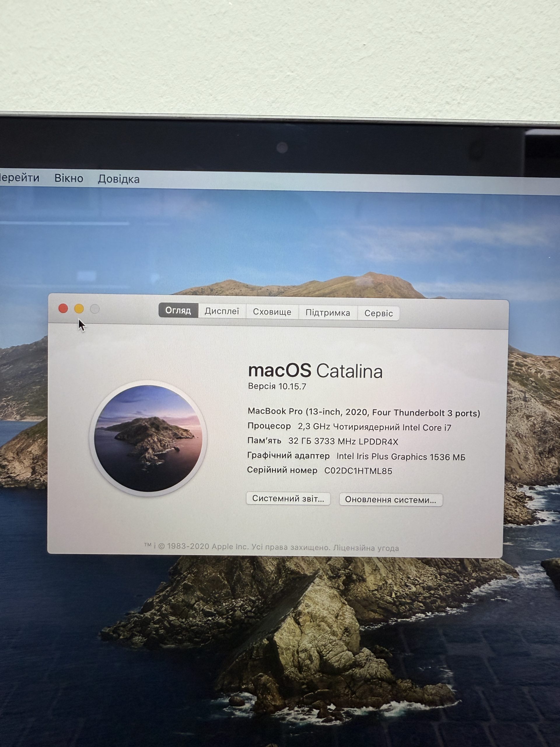
Task: Open Системний звіт... button
Action: click(288, 498)
